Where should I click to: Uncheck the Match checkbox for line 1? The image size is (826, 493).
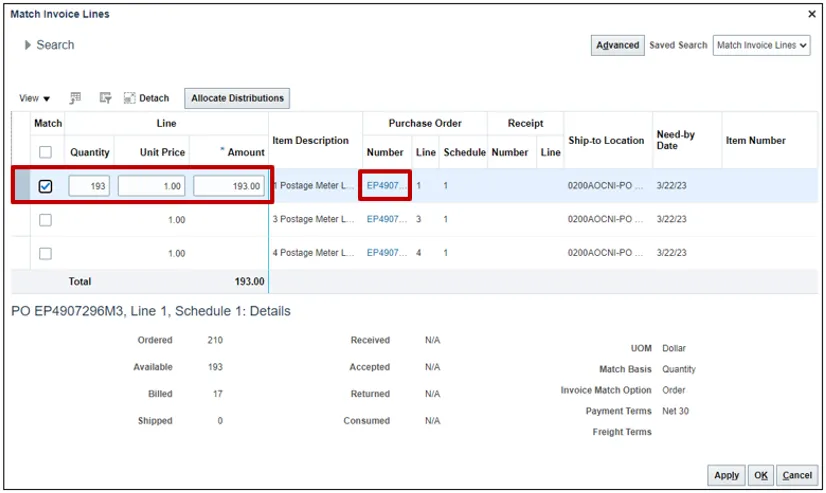(x=45, y=186)
